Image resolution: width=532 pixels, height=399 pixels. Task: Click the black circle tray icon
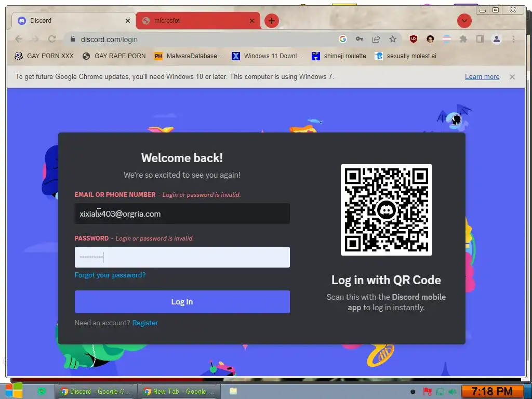(x=413, y=392)
